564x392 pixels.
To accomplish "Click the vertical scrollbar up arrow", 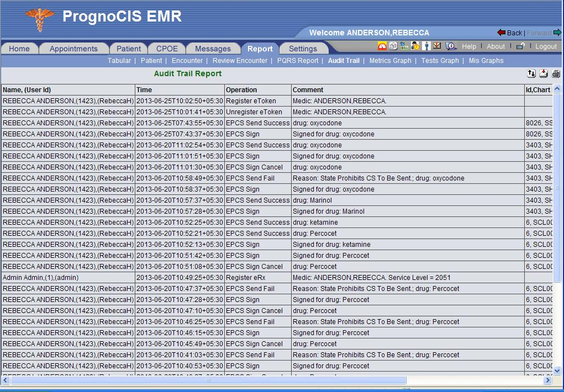I will point(557,88).
